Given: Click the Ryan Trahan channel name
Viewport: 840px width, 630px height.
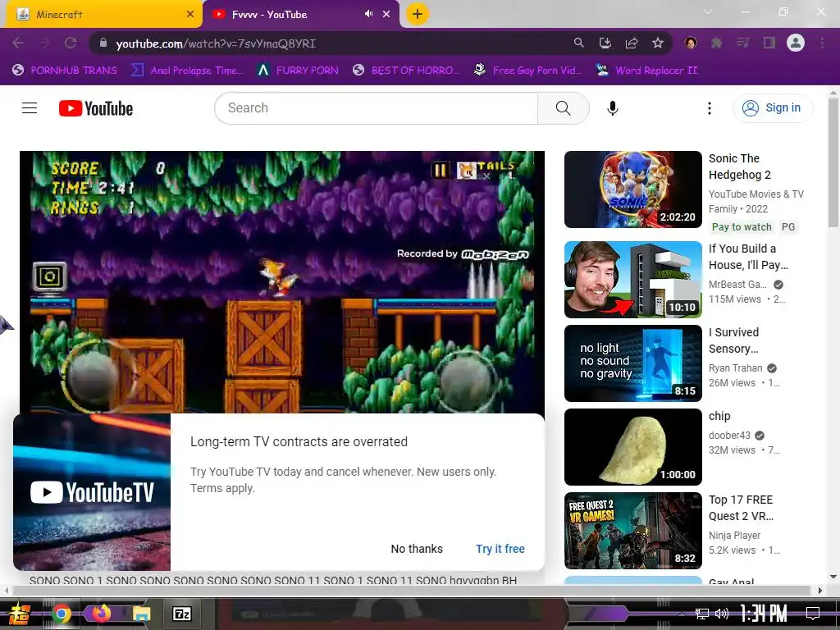Looking at the screenshot, I should pos(736,368).
